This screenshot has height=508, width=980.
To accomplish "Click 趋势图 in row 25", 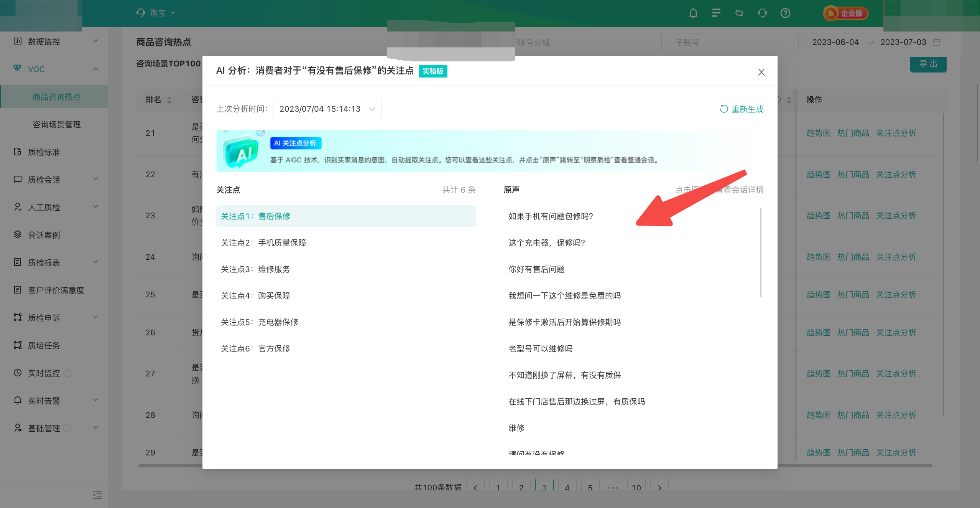I will pyautogui.click(x=819, y=295).
